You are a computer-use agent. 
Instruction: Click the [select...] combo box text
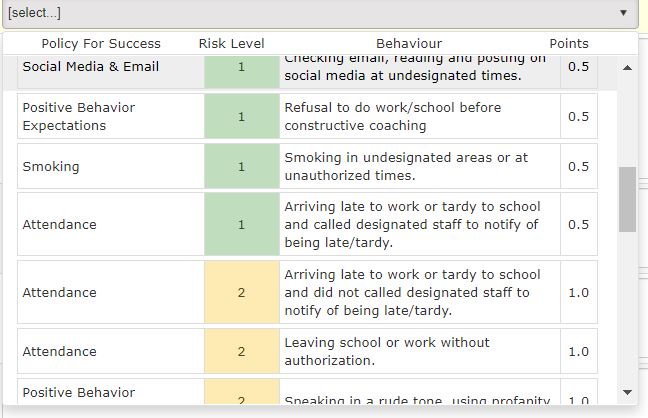tap(34, 13)
